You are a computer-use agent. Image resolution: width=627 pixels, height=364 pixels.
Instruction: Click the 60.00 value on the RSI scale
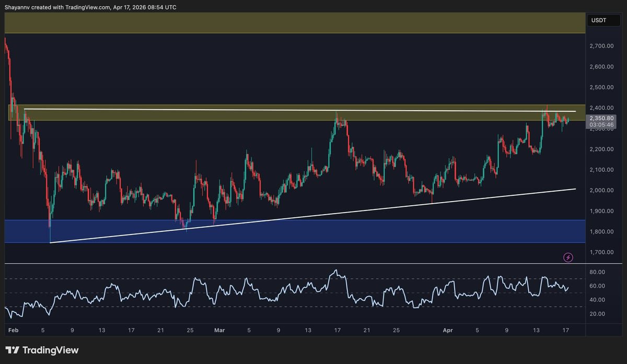point(597,286)
